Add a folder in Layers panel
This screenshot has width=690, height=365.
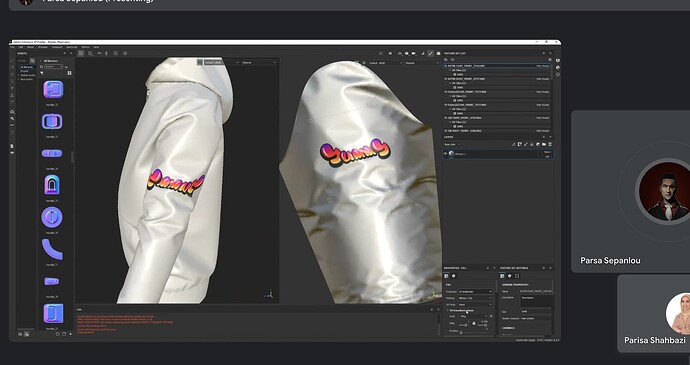pyautogui.click(x=544, y=144)
